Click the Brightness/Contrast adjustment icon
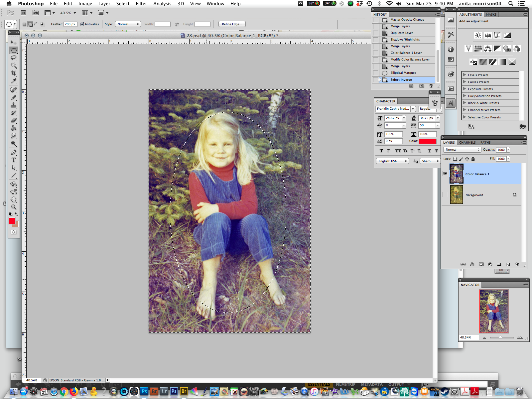Screen dimensions: 532x399 coord(478,35)
